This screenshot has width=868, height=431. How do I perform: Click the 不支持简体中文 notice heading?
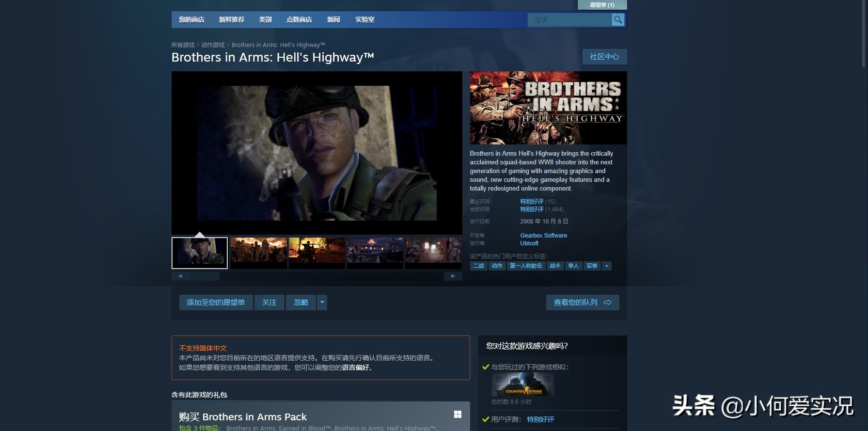coord(203,348)
